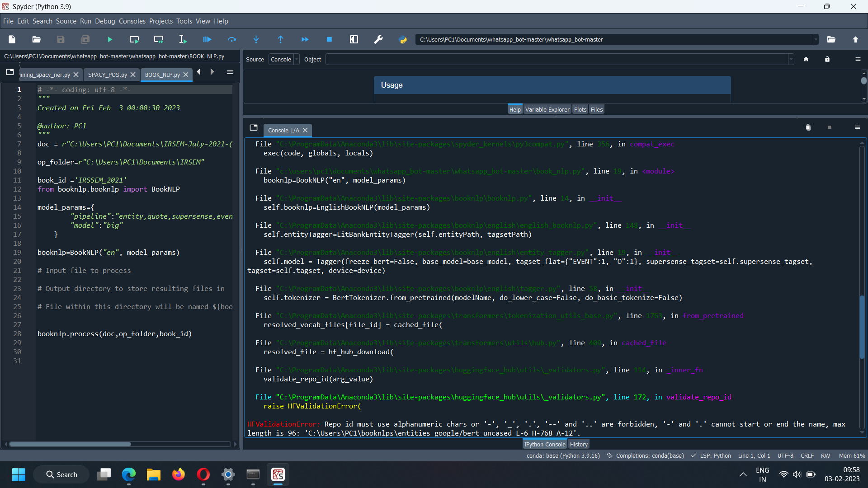Launch Firefox from the taskbar
This screenshot has width=868, height=488.
pyautogui.click(x=178, y=475)
